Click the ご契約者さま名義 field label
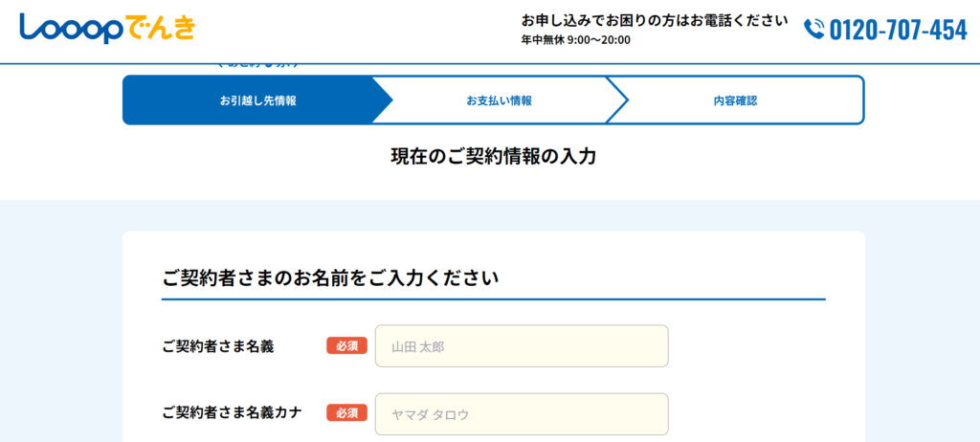Image resolution: width=980 pixels, height=442 pixels. click(x=218, y=346)
